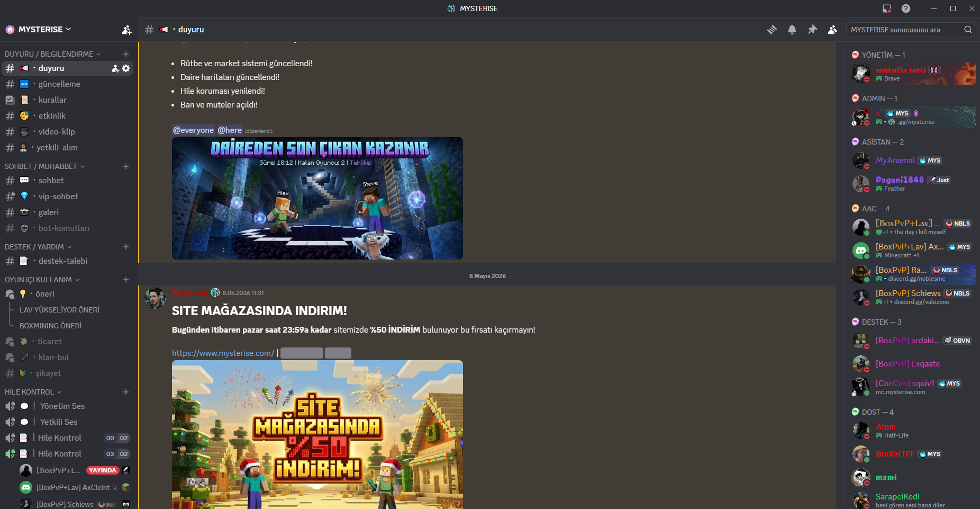980x509 pixels.
Task: Open the Daireden Son Çıkan Kazanır image
Action: pyautogui.click(x=317, y=199)
